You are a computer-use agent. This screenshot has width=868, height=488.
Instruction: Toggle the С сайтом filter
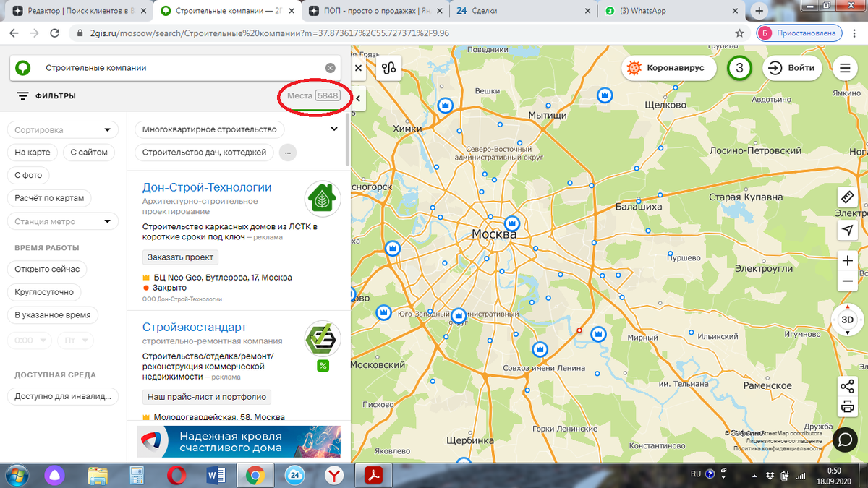click(x=89, y=153)
